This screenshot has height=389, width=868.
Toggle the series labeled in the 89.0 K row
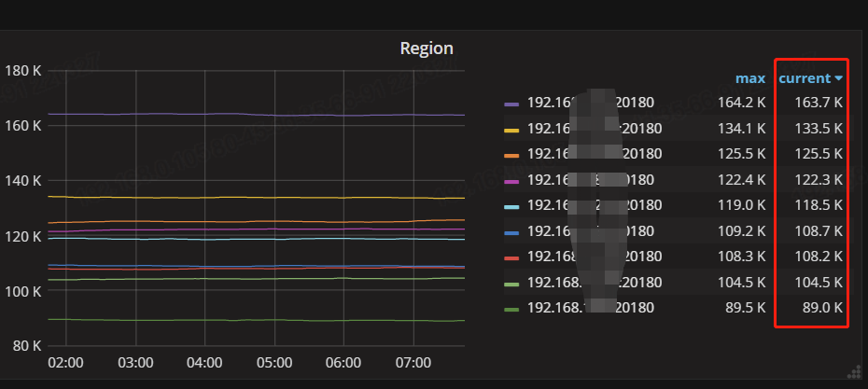pos(591,308)
